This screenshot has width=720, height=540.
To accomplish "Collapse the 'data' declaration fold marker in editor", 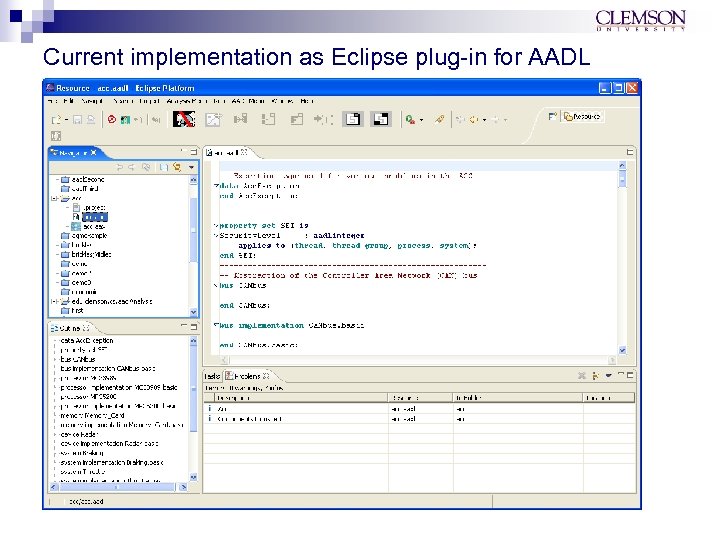I will (216, 186).
